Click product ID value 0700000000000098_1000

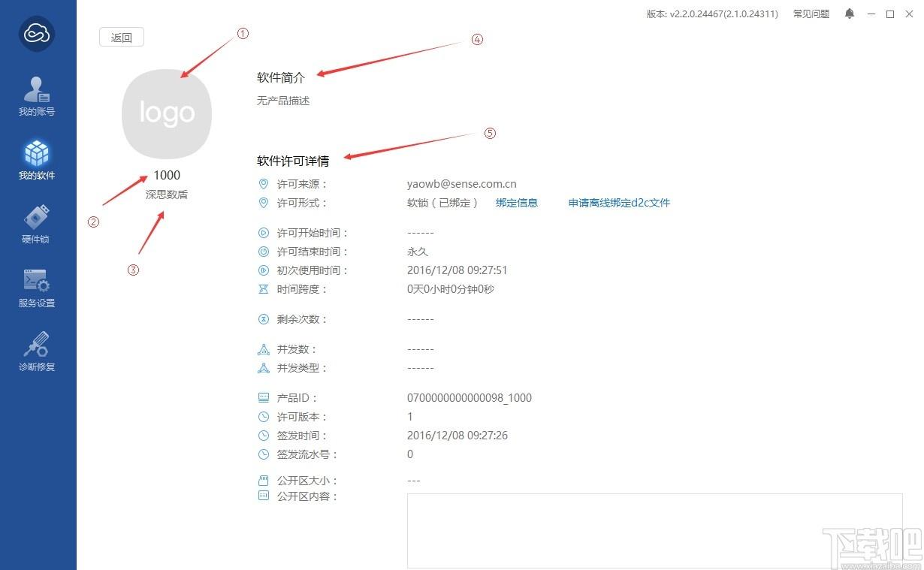(x=470, y=398)
